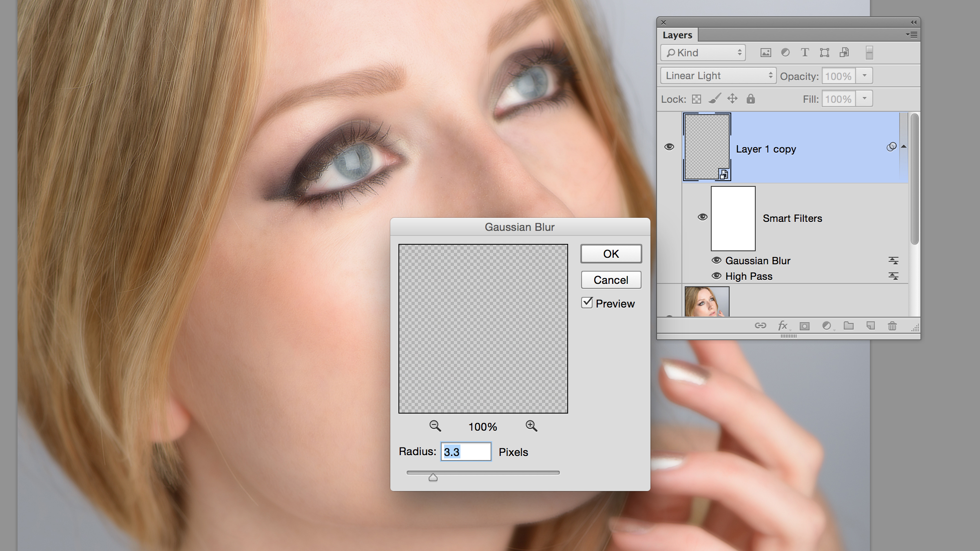Click the delete layer trash icon

click(892, 326)
